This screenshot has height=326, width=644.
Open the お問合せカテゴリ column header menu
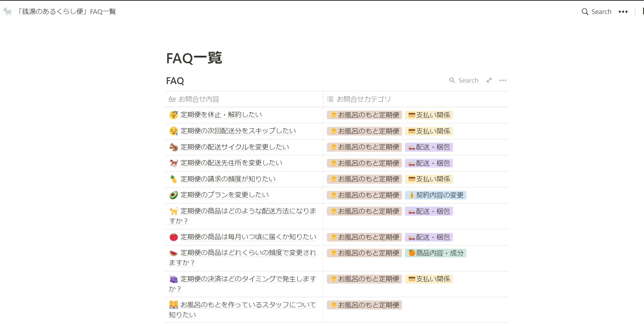coord(363,99)
